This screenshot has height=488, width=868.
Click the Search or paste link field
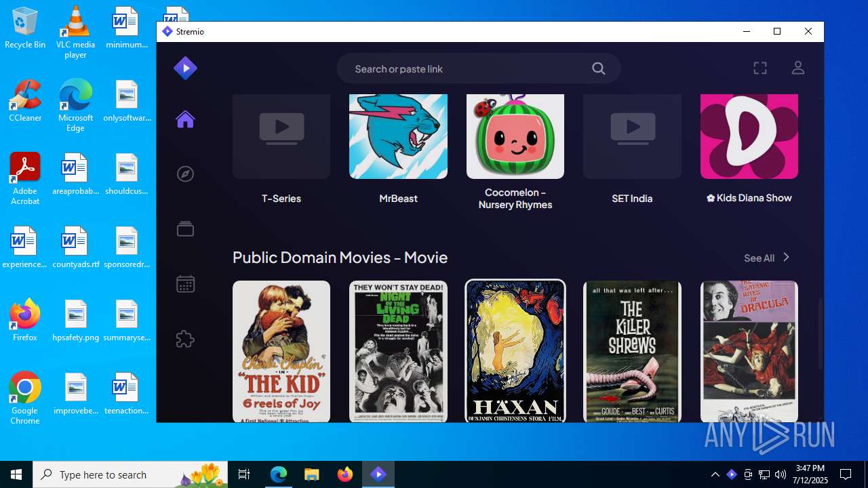click(478, 68)
